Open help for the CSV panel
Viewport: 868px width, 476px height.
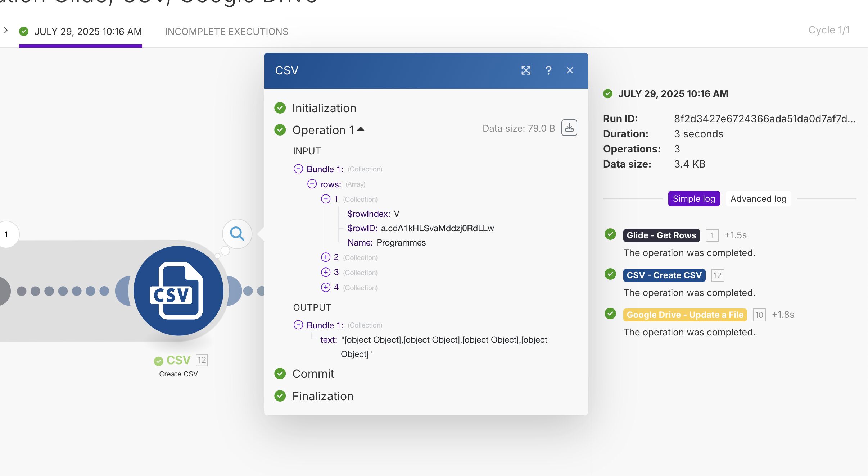[548, 70]
